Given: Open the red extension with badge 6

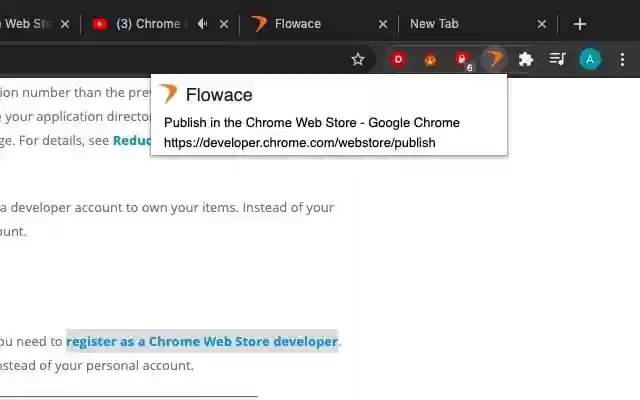Looking at the screenshot, I should tap(462, 60).
